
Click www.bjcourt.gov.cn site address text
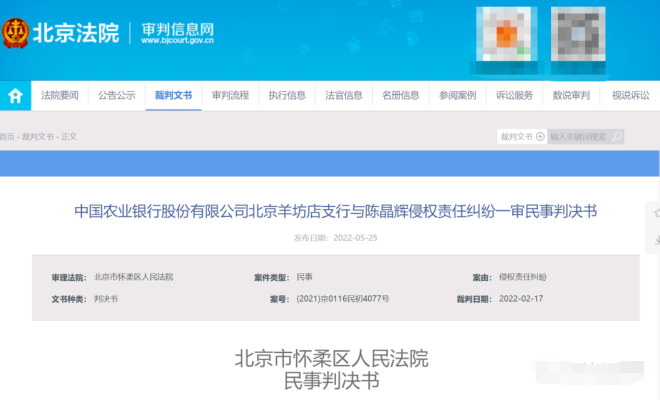pyautogui.click(x=178, y=40)
